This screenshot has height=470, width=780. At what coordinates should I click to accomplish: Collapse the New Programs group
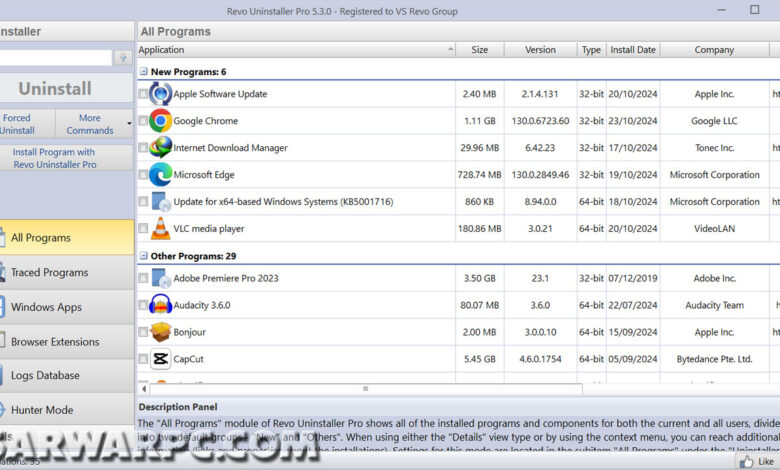pyautogui.click(x=143, y=72)
